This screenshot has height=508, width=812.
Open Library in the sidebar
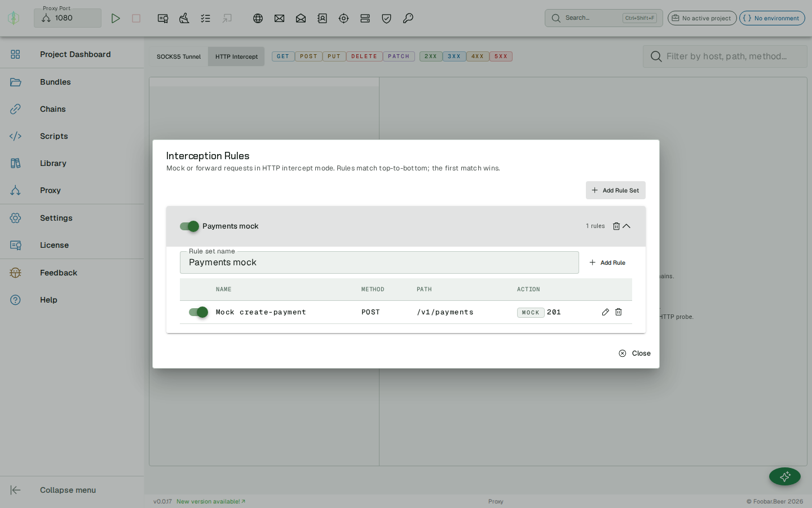(x=72, y=163)
